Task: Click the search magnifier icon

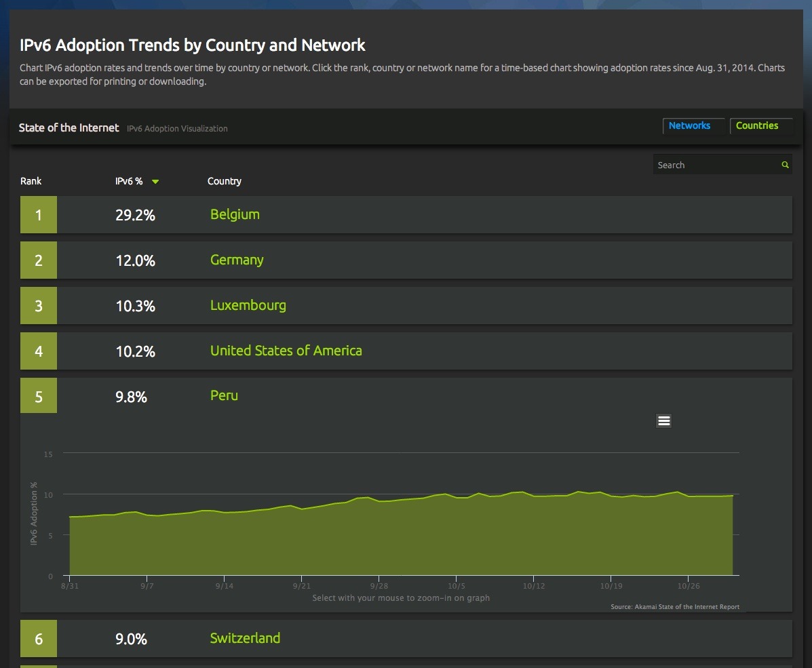Action: click(x=785, y=165)
